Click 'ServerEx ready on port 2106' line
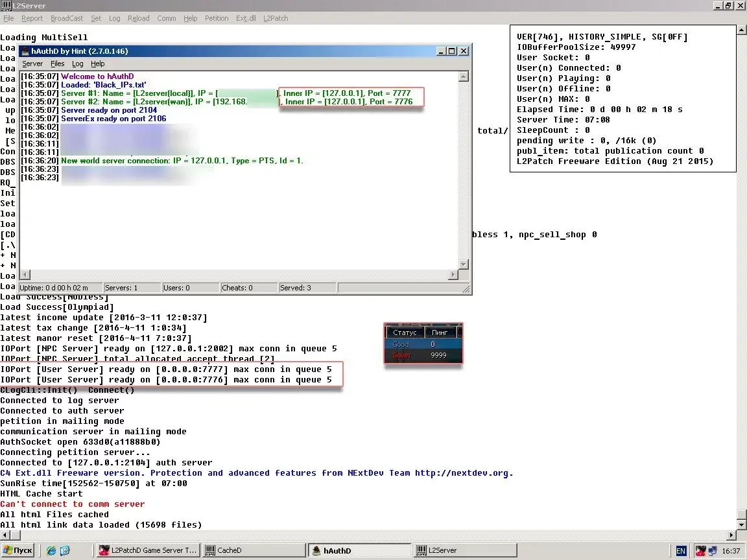Viewport: 747px width, 560px height. coord(113,119)
